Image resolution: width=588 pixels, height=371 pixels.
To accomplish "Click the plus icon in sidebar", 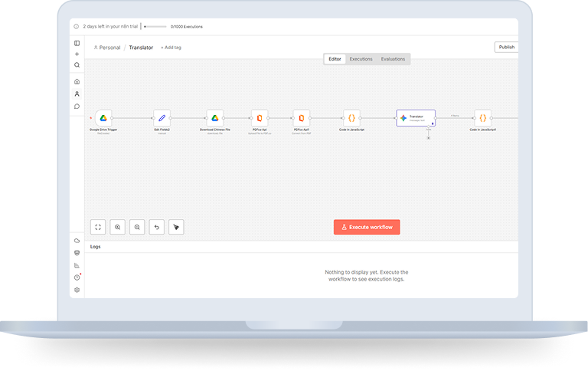I will tap(77, 54).
